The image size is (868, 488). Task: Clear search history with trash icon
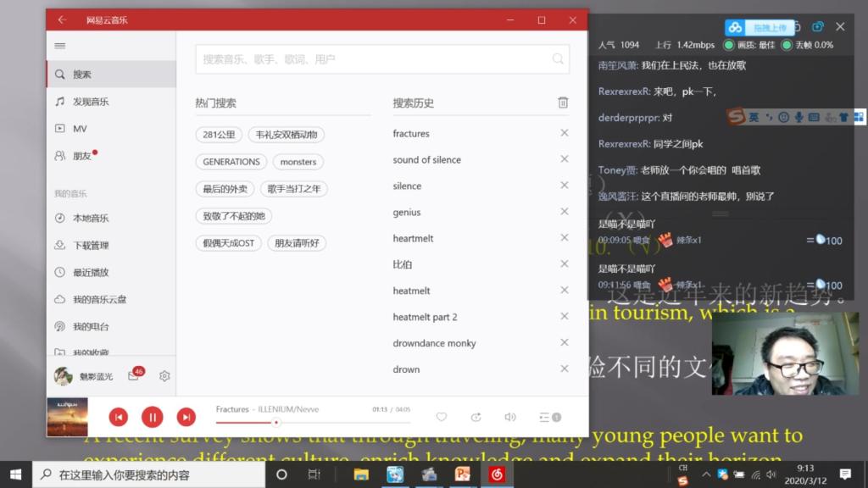pyautogui.click(x=563, y=103)
